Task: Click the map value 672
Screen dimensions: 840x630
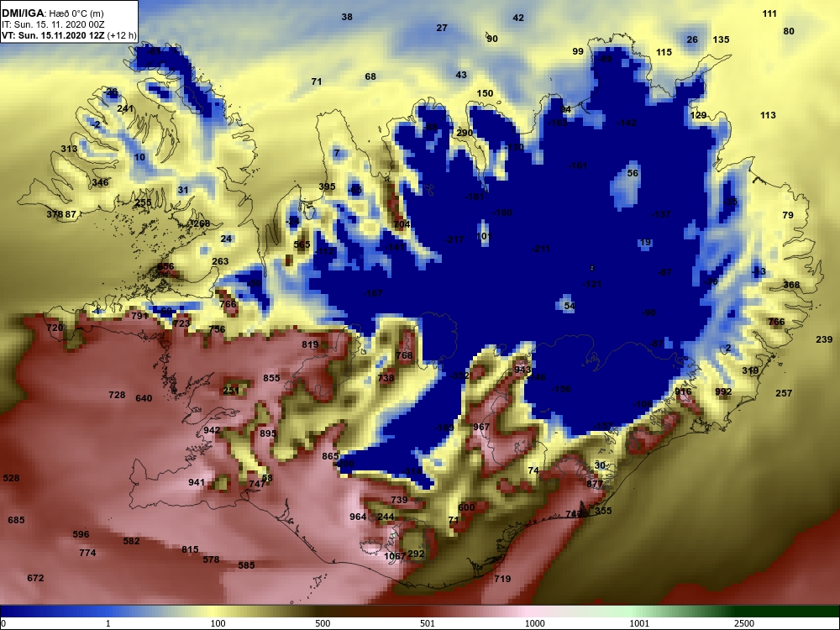Action: 35,578
